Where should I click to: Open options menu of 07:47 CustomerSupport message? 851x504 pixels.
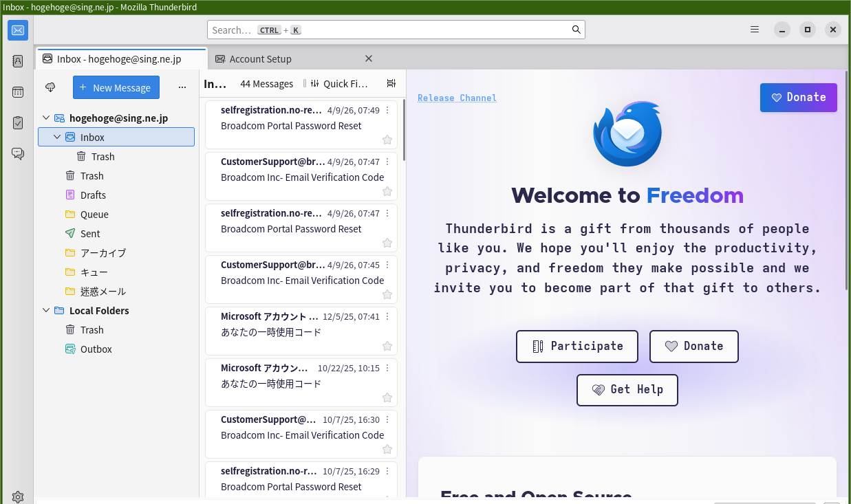point(387,162)
